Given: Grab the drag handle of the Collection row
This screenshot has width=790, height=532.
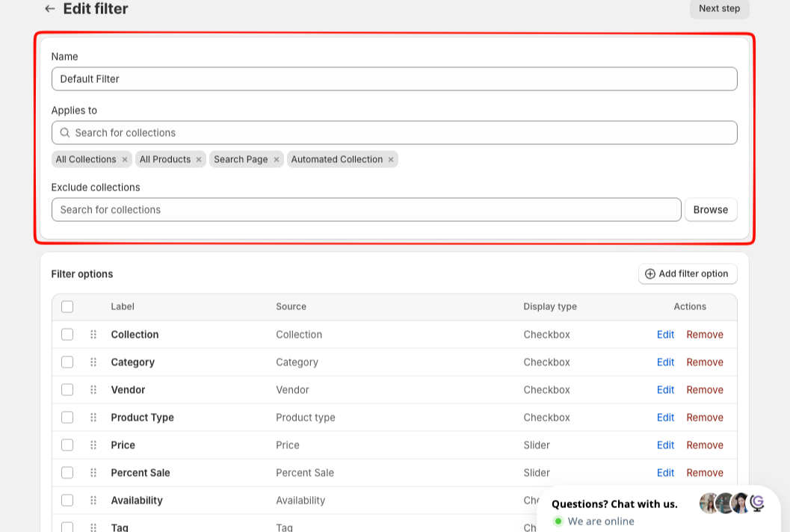Looking at the screenshot, I should point(93,335).
